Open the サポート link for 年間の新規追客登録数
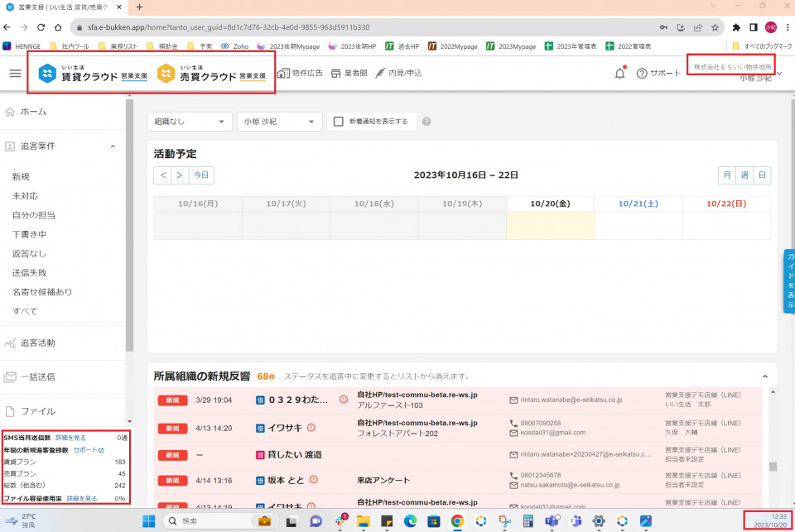 tap(89, 450)
